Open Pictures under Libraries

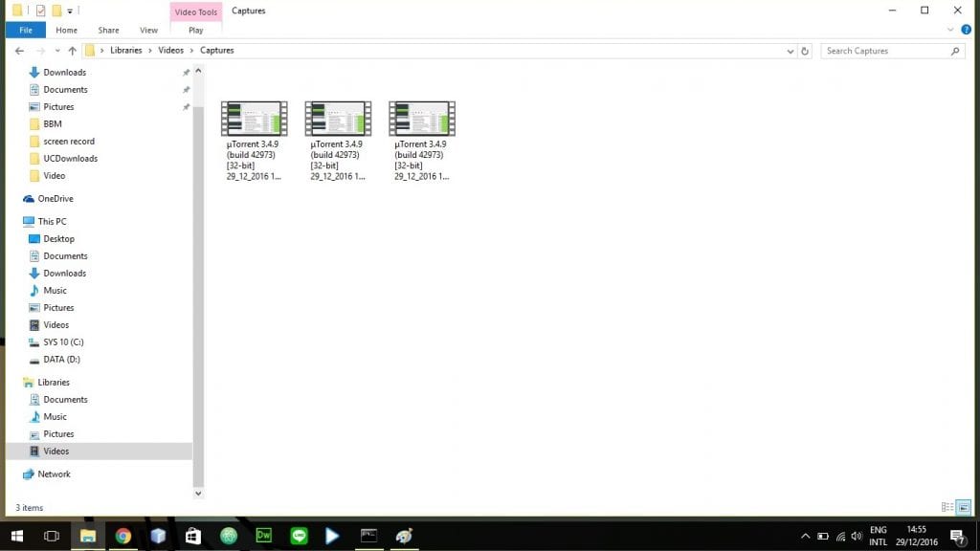[x=58, y=434]
